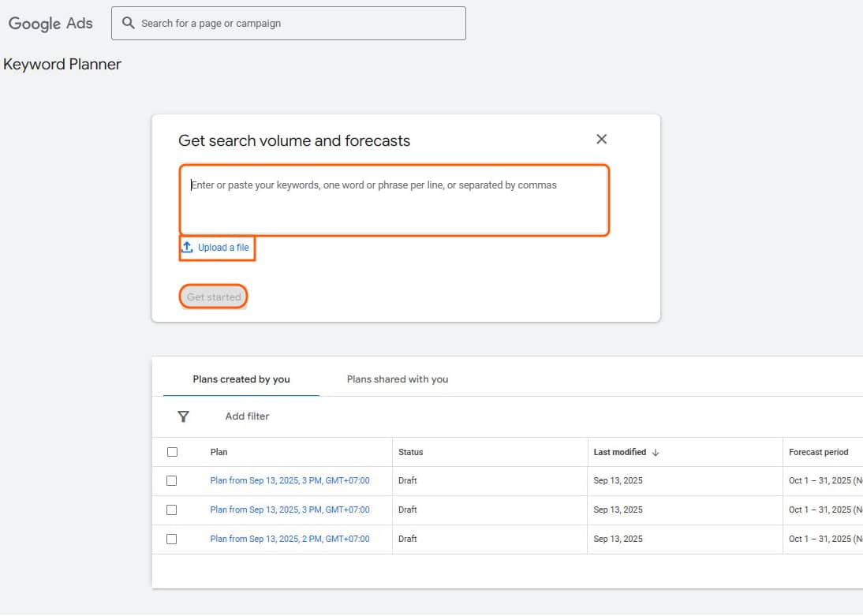The image size is (863, 616).
Task: Select the checkbox in the top plan row
Action: [x=172, y=480]
